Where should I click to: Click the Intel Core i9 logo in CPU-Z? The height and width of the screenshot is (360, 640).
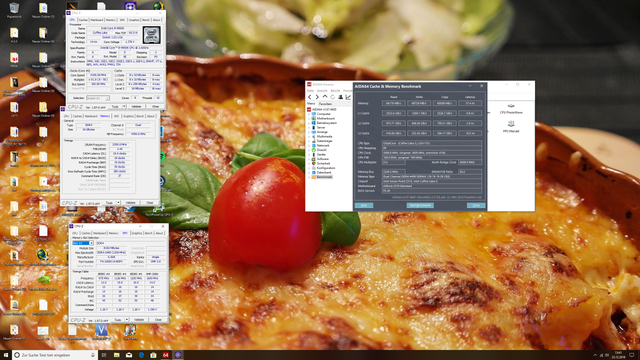[151, 35]
